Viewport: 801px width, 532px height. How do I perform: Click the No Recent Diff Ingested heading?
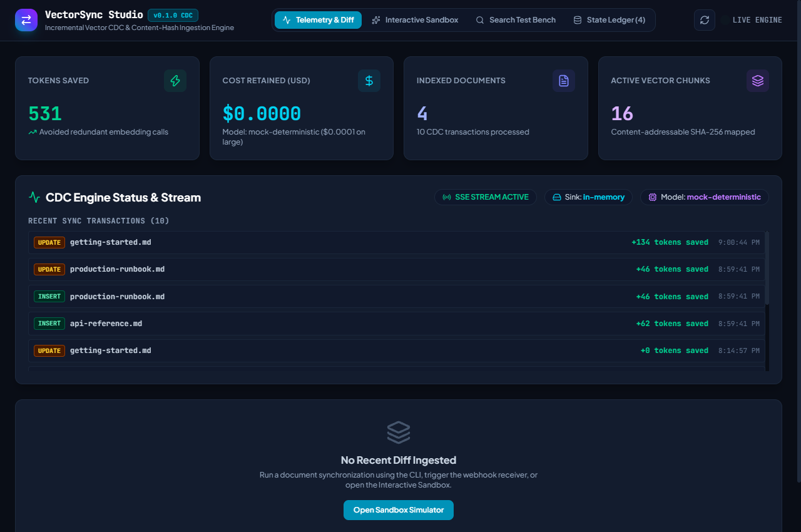[399, 460]
